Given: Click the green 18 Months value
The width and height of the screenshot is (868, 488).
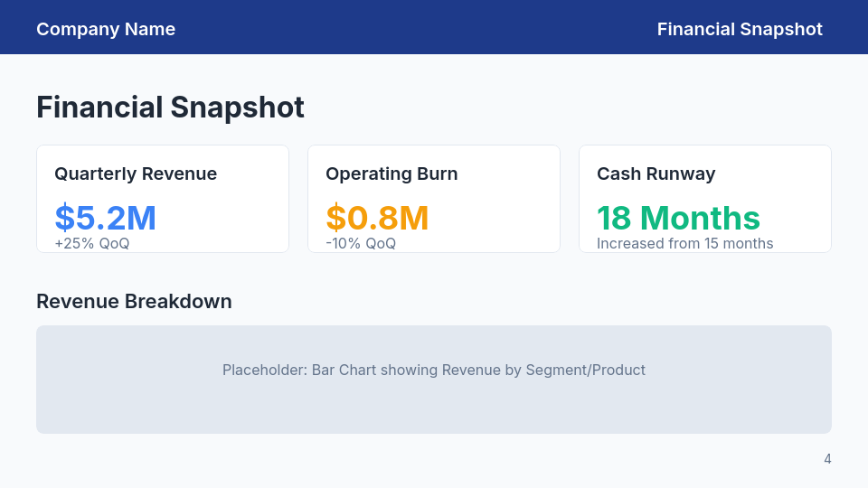Looking at the screenshot, I should [x=678, y=218].
